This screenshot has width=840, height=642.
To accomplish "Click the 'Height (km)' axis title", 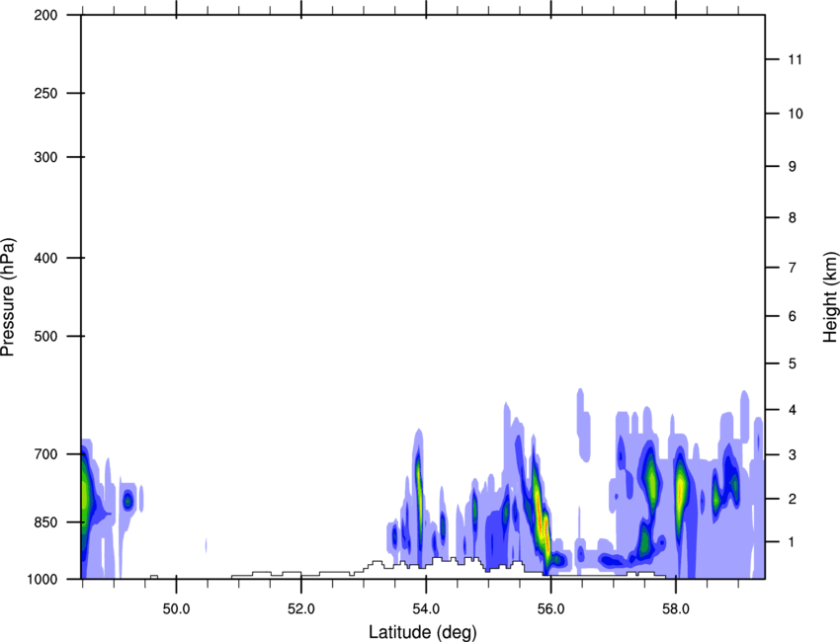I will (x=830, y=297).
